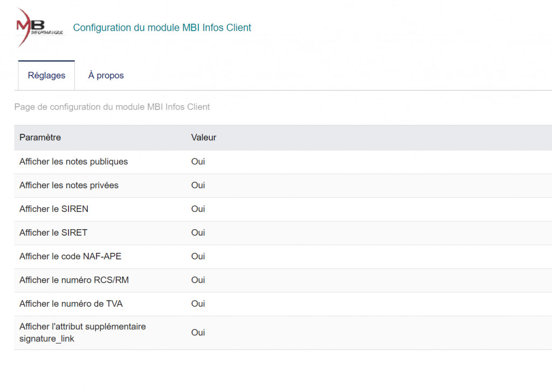Toggle the Oui value for NAF-APE code
552x392 pixels.
coord(198,257)
